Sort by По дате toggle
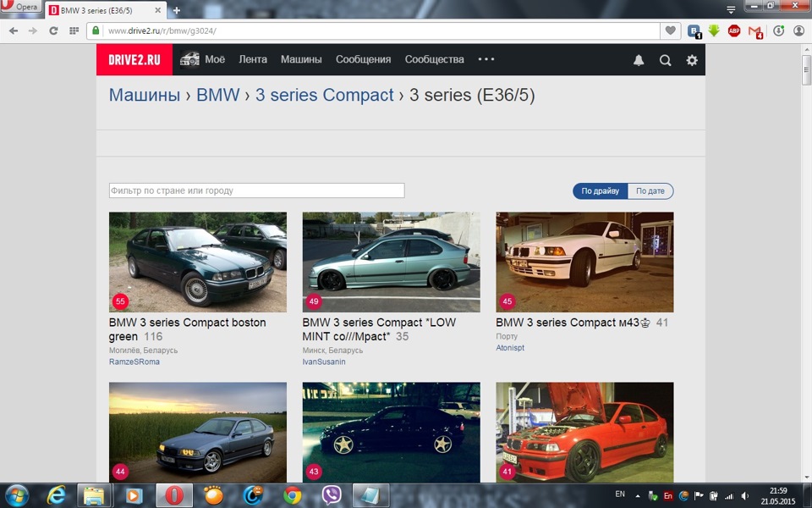The width and height of the screenshot is (812, 508). pos(650,190)
